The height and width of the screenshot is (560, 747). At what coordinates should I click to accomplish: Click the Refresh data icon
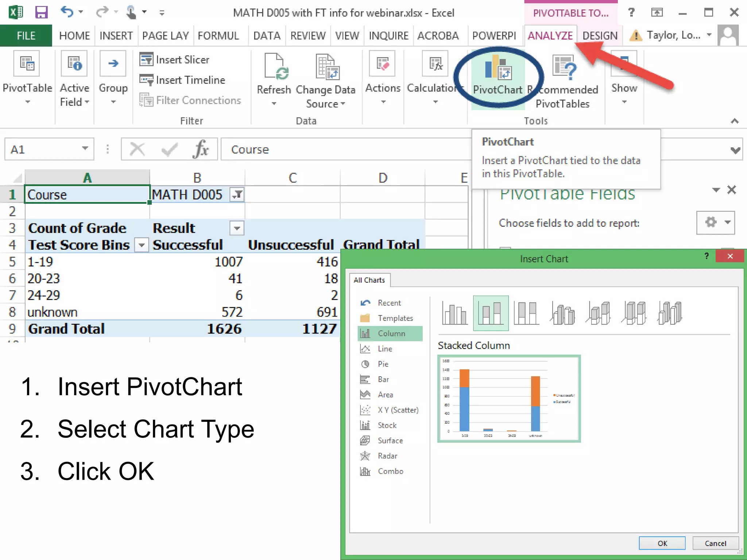click(x=276, y=66)
